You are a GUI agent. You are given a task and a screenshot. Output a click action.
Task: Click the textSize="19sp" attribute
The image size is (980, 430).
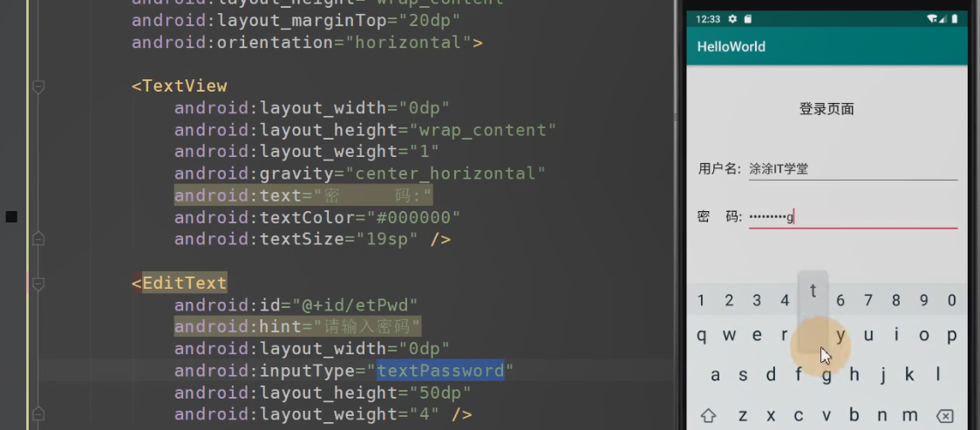point(296,239)
